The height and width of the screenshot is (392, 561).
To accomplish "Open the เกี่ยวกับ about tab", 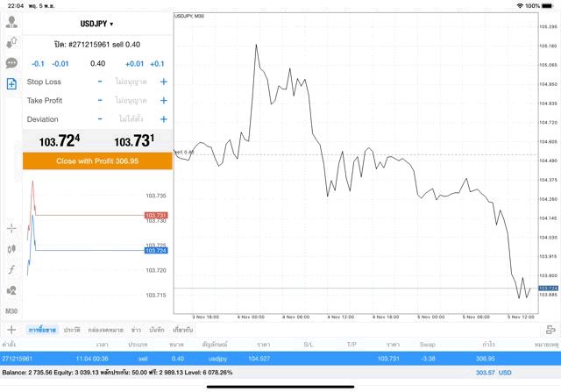I will point(183,330).
